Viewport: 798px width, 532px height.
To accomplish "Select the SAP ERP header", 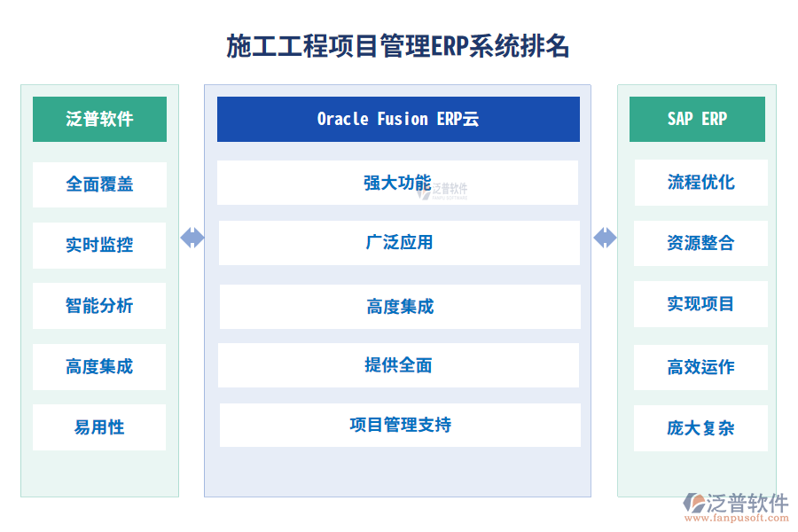I will pos(697,119).
